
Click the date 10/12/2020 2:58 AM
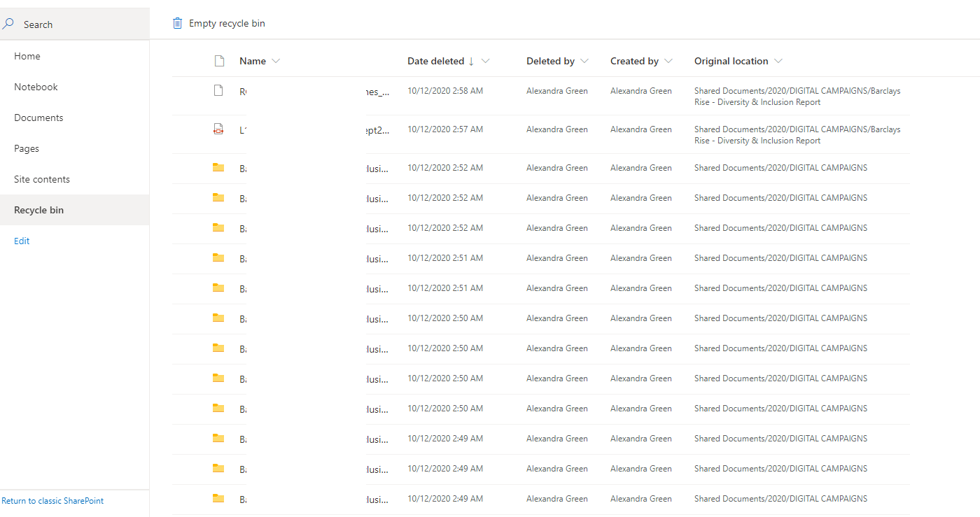[445, 91]
